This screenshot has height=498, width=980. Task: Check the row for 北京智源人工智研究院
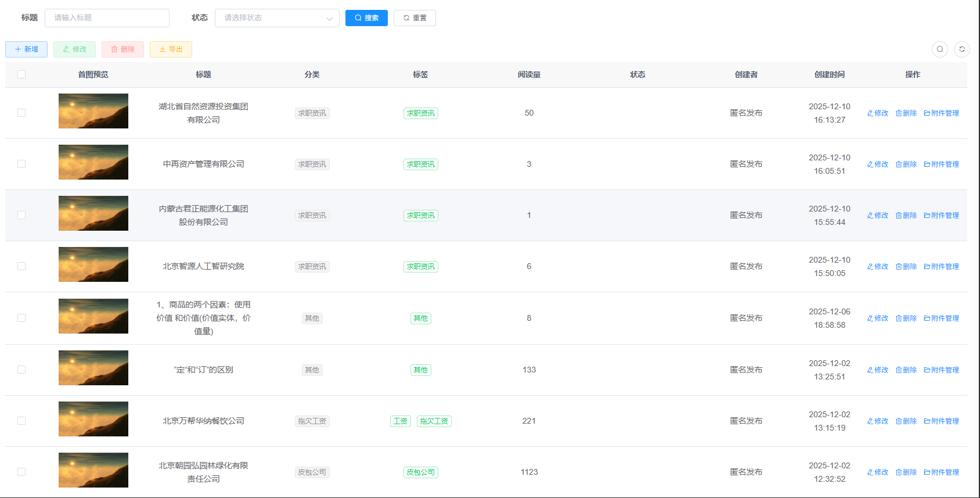pos(21,266)
